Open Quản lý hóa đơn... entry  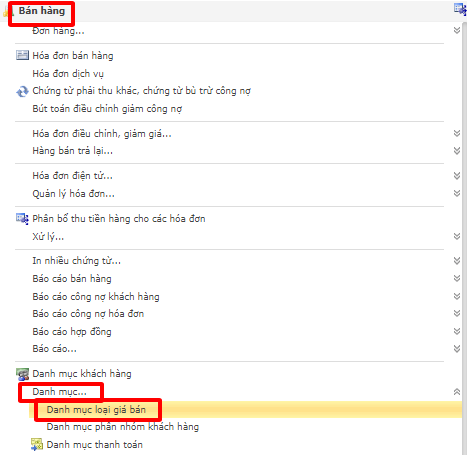(73, 194)
